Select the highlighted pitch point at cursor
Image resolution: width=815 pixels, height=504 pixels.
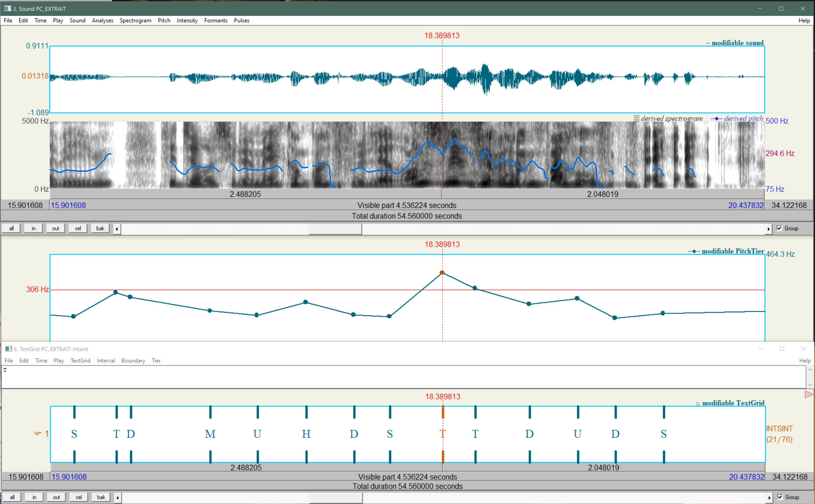[442, 273]
